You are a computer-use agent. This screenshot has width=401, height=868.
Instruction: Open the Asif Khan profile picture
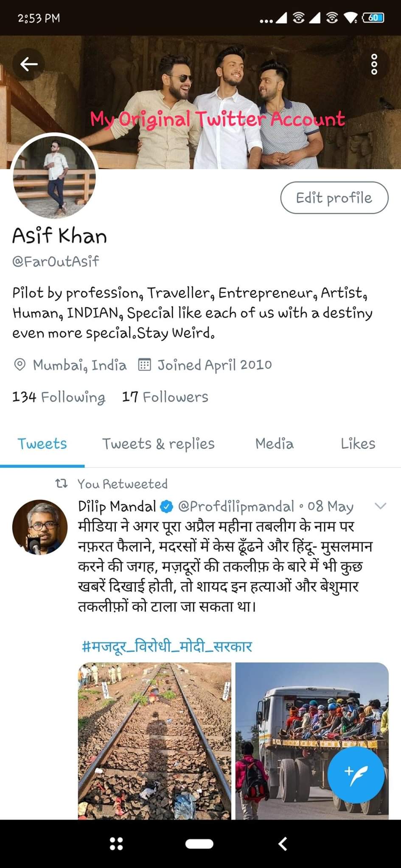pos(55,177)
